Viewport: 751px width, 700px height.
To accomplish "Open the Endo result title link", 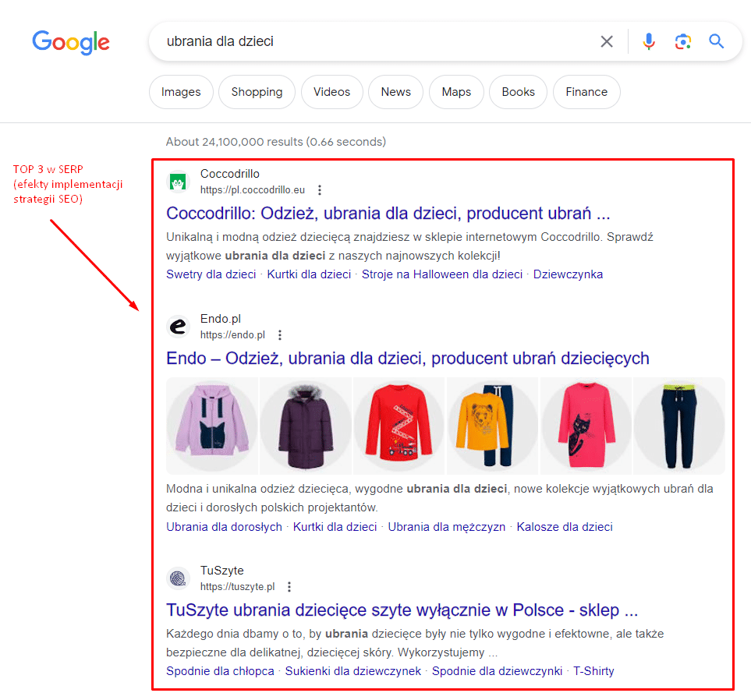I will pos(408,358).
